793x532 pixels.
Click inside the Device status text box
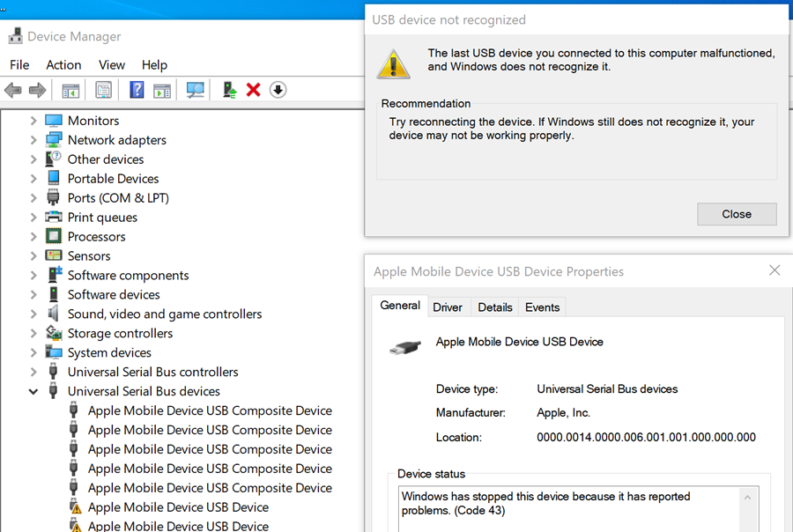pos(569,510)
